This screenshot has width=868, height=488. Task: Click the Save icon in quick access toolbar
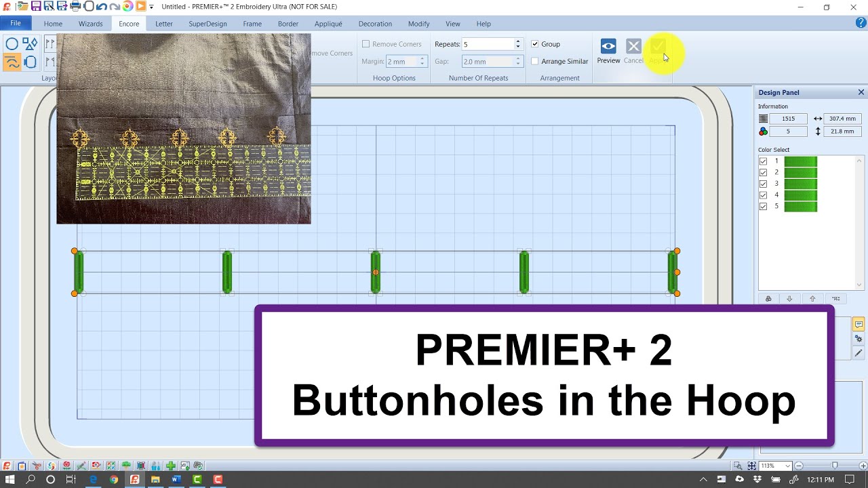click(36, 6)
